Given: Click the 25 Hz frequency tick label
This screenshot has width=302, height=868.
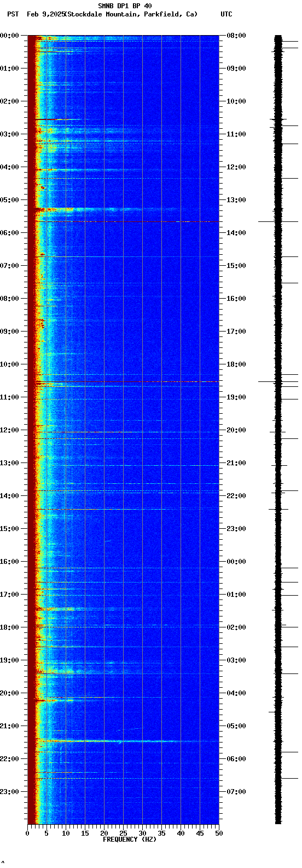Looking at the screenshot, I should pyautogui.click(x=123, y=833).
